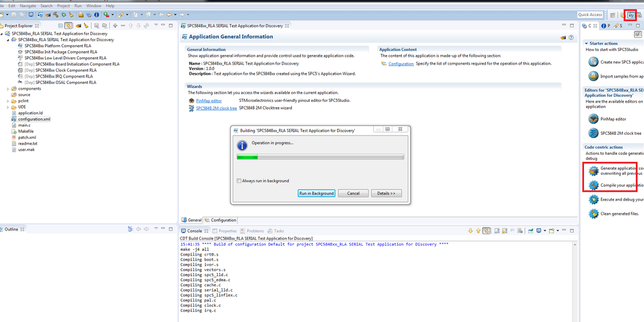Click the SPC5 logo icon in main toolbar
This screenshot has width=644, height=322.
click(40, 15)
